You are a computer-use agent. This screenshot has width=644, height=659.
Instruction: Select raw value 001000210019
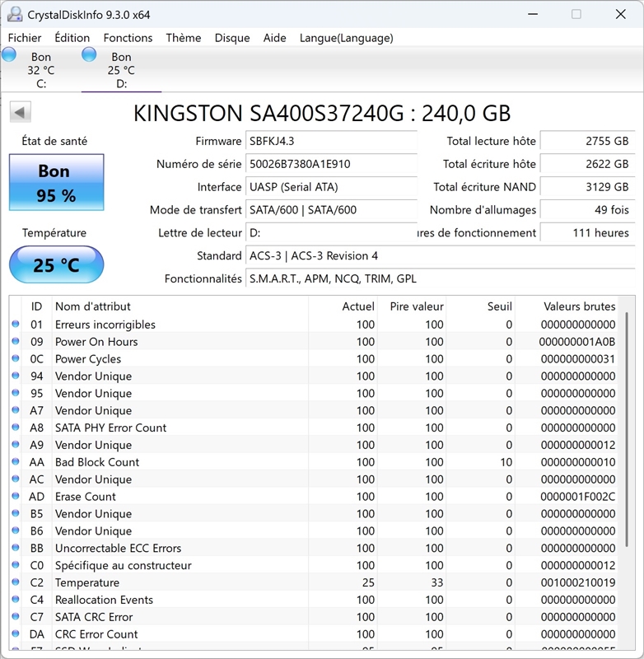pos(577,583)
